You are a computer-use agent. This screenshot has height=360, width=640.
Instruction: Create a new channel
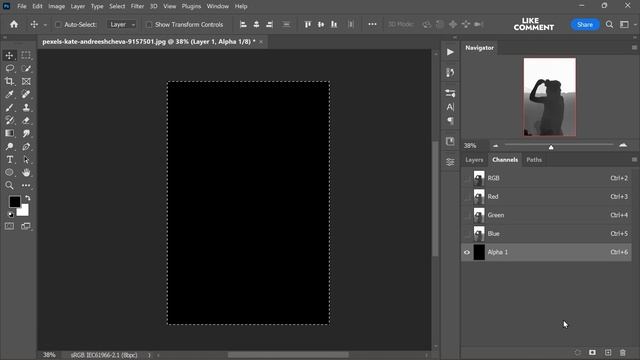click(608, 352)
